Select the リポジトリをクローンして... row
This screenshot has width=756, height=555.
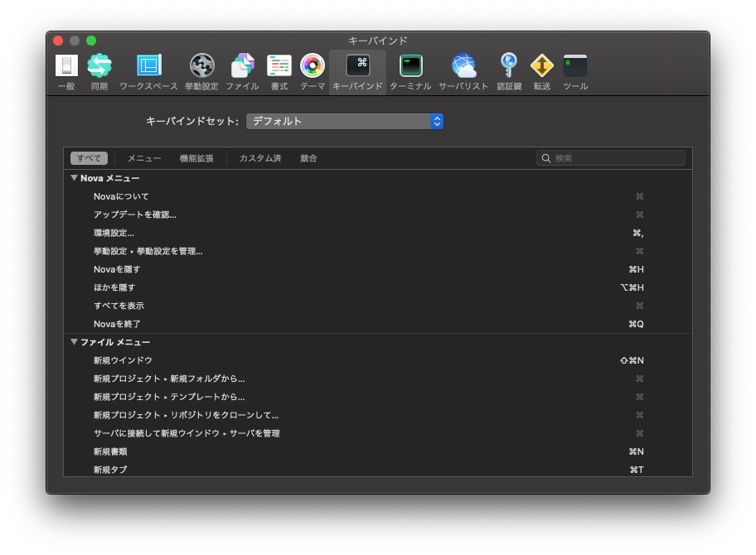[x=378, y=415]
